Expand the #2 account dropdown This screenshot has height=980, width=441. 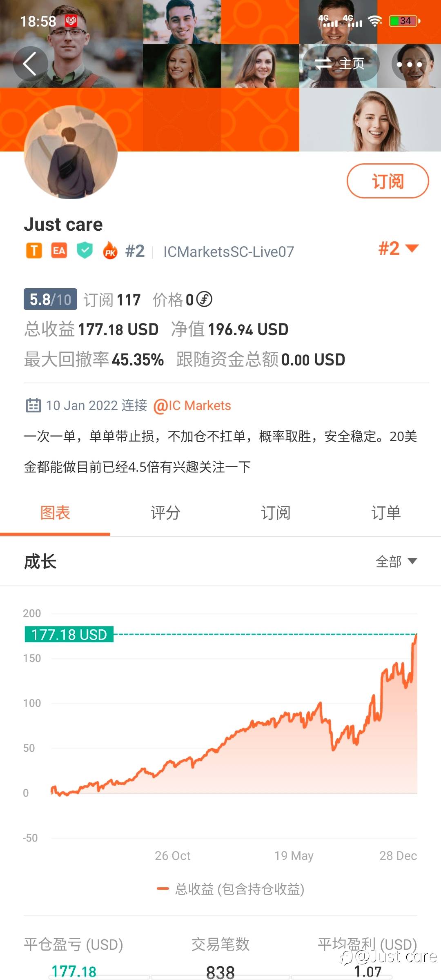coord(399,248)
